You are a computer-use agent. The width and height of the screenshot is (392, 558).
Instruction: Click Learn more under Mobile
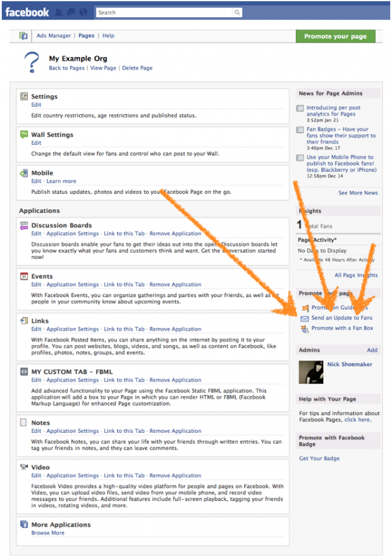pyautogui.click(x=61, y=181)
